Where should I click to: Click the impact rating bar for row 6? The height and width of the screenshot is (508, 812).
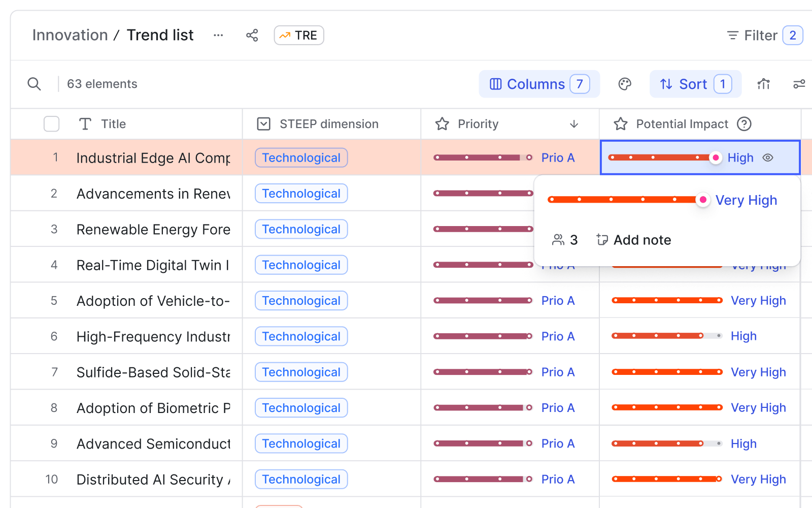click(x=667, y=336)
